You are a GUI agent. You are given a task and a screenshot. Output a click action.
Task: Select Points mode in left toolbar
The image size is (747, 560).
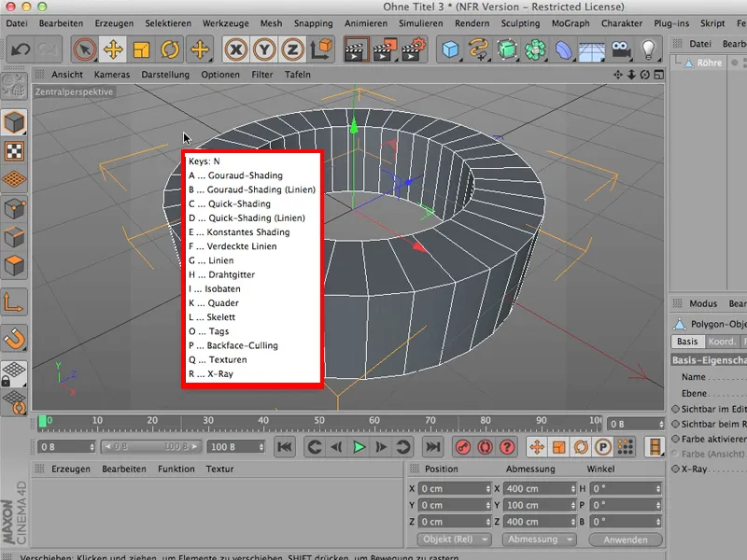(x=14, y=208)
